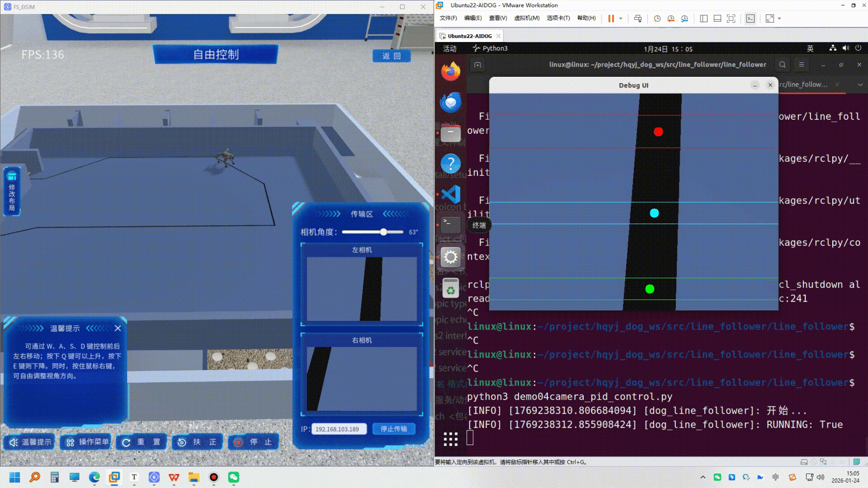The image size is (868, 488).
Task: Open the 虚拟机(M) menu
Action: pos(526,18)
